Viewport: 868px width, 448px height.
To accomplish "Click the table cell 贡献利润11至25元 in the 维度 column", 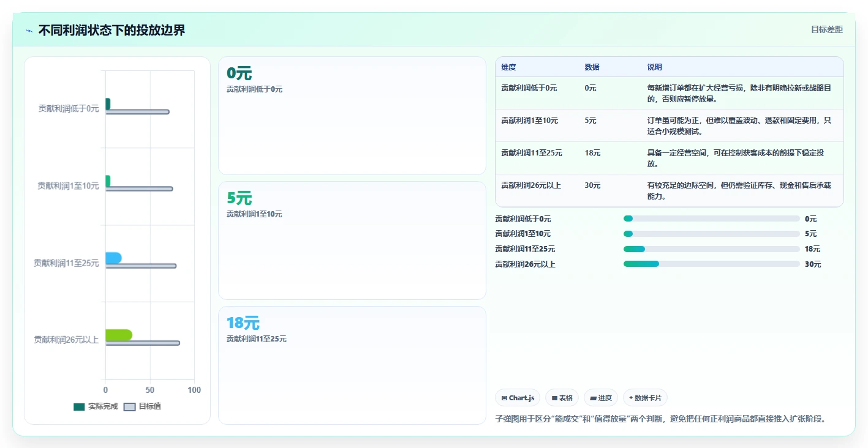I will (531, 153).
